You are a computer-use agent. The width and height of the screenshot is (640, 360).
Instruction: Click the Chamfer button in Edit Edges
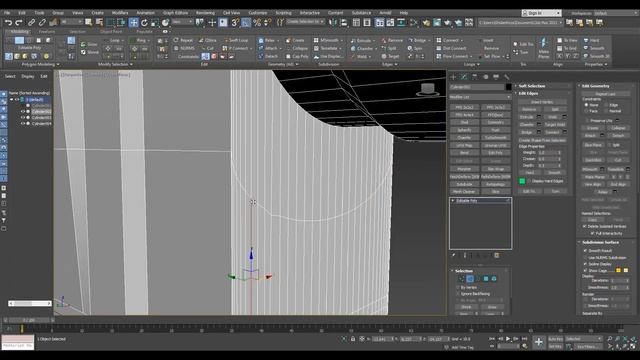pyautogui.click(x=527, y=124)
